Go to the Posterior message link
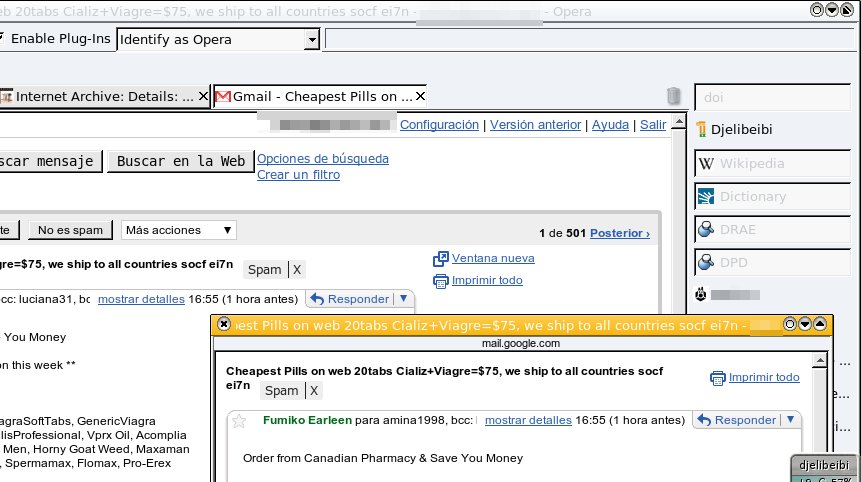Viewport: 861px width, 482px height. pos(619,233)
